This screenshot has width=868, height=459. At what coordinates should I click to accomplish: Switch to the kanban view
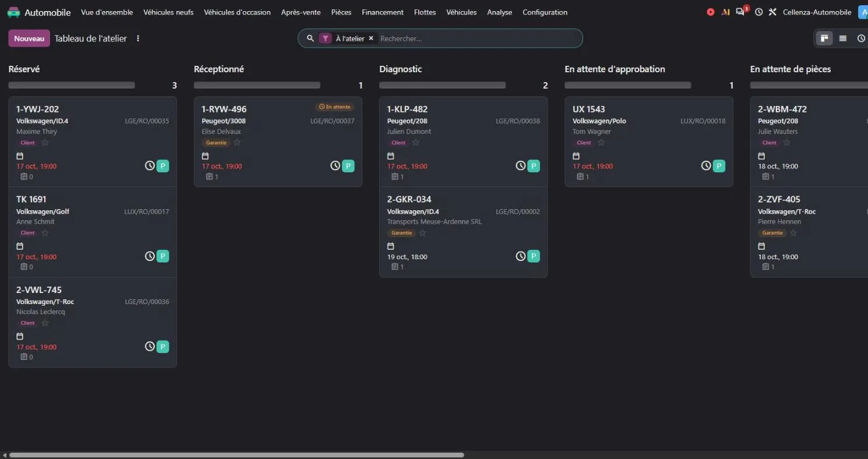coord(824,38)
